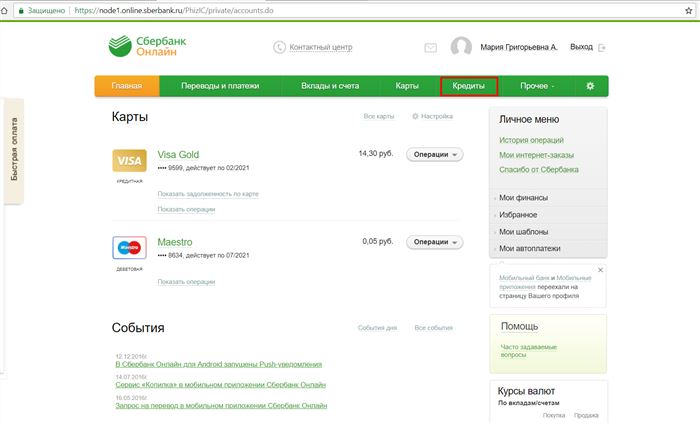Click the 14,30 руб. balance

(376, 154)
